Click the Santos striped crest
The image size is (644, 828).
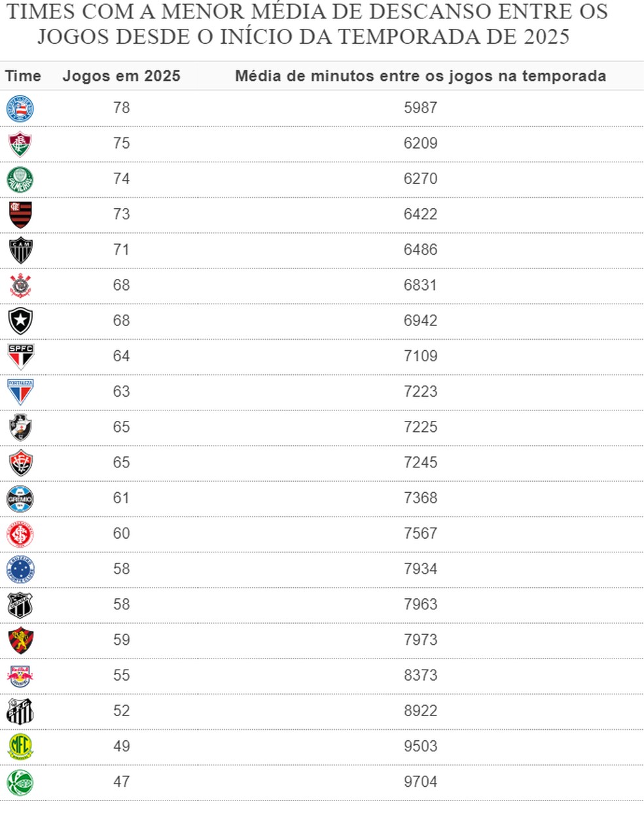point(20,711)
